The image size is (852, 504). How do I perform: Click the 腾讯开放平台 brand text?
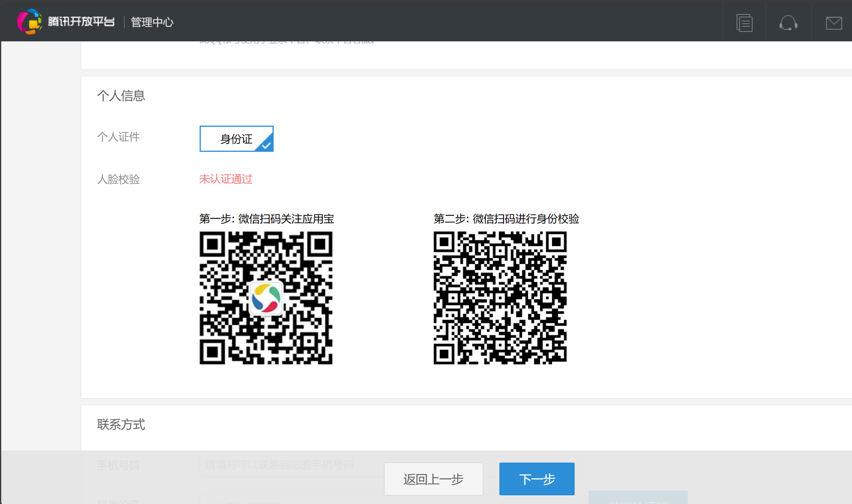pos(81,22)
